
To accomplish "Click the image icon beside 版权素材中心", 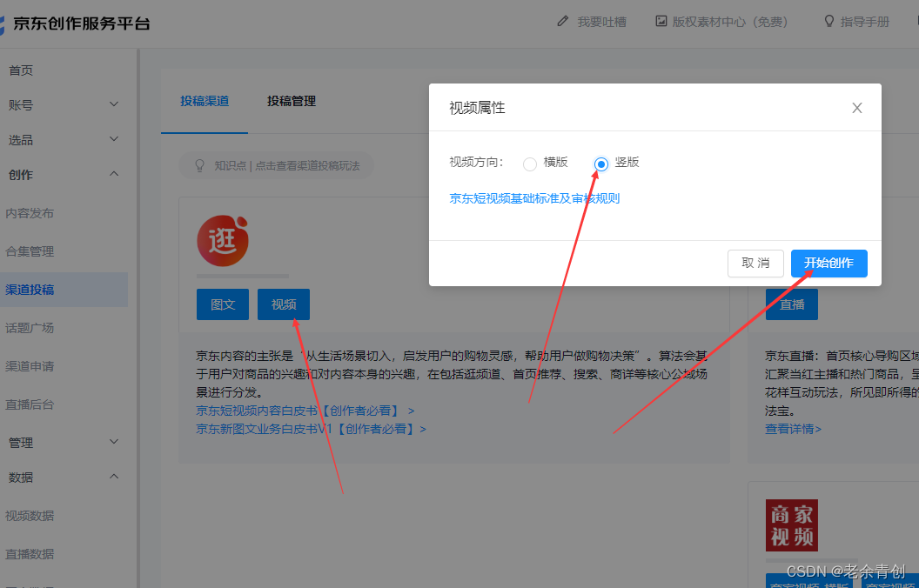I will (661, 22).
